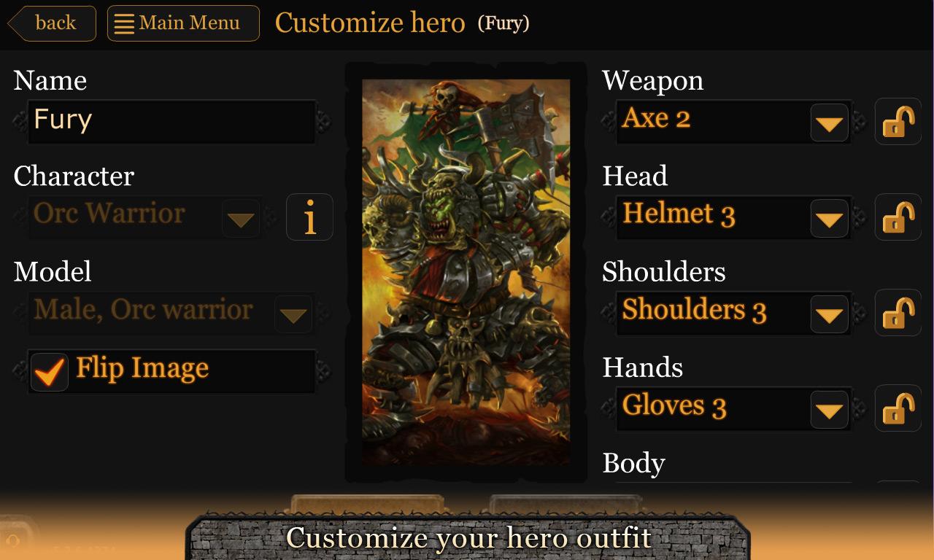Select the Axe 2 combo box text
Viewport: 934px width, 560px height.
click(656, 118)
